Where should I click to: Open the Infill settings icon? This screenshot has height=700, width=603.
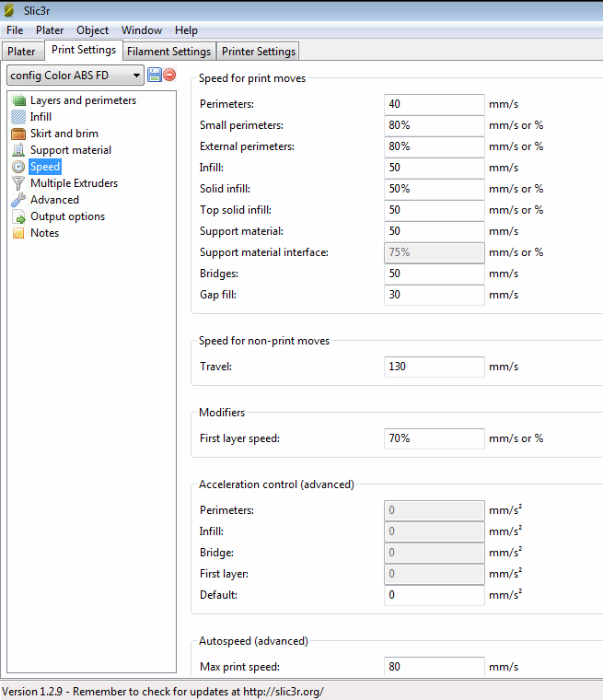pos(18,117)
